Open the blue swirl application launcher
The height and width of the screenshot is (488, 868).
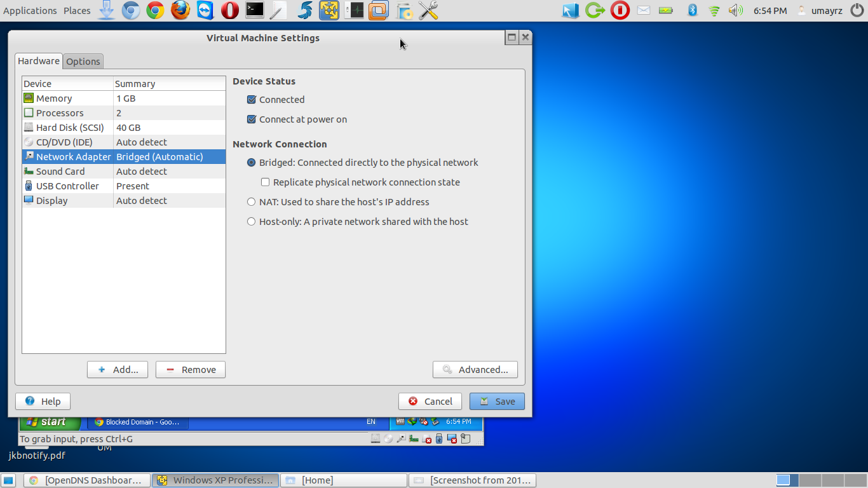(x=306, y=10)
